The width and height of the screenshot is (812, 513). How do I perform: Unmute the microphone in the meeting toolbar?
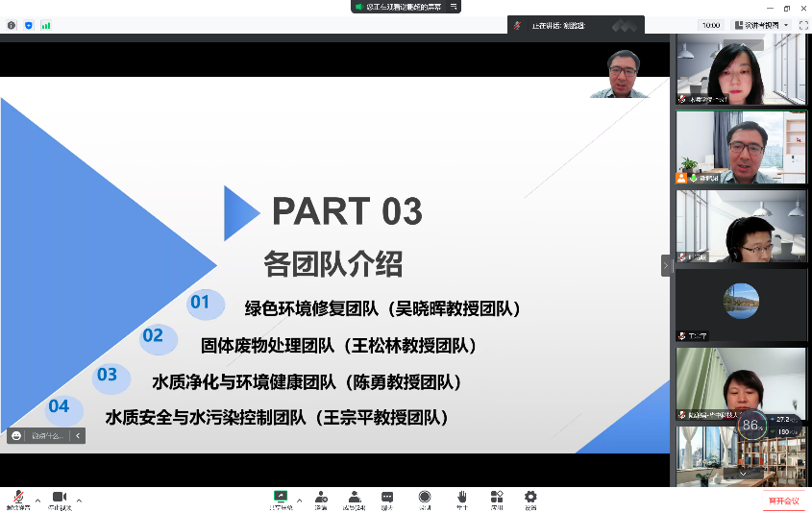click(x=15, y=498)
